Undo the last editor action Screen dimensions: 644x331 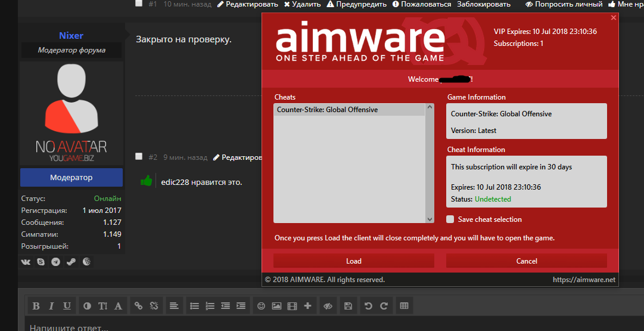(368, 306)
